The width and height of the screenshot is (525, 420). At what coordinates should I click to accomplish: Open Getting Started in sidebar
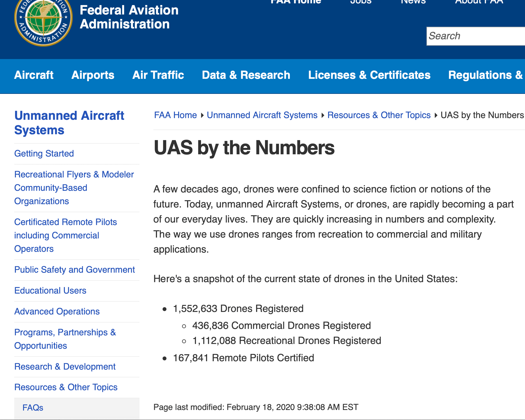[44, 153]
